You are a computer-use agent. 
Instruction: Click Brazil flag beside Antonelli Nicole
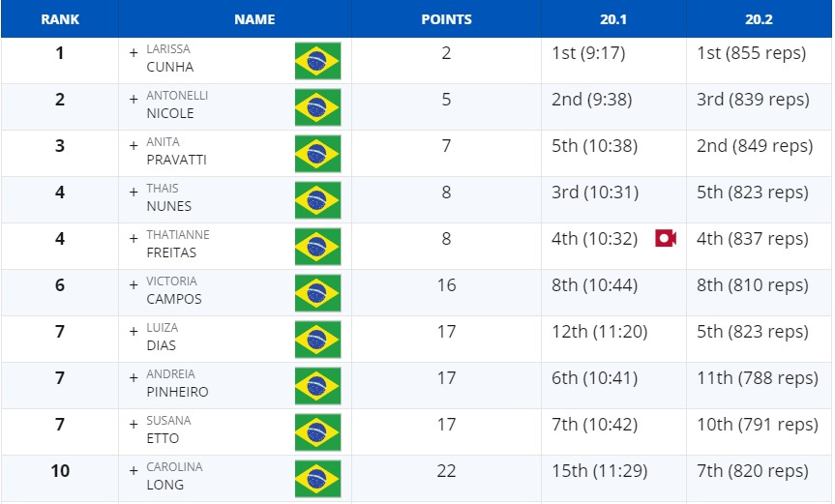(318, 107)
